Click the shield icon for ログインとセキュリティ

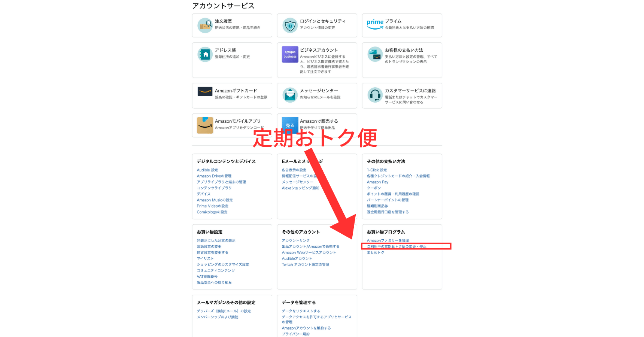click(290, 25)
